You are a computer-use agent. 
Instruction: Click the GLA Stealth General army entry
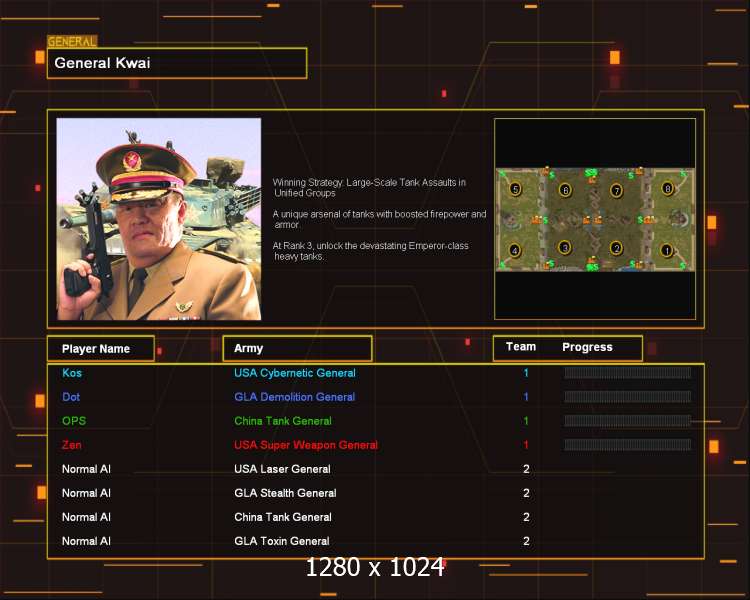coord(285,493)
